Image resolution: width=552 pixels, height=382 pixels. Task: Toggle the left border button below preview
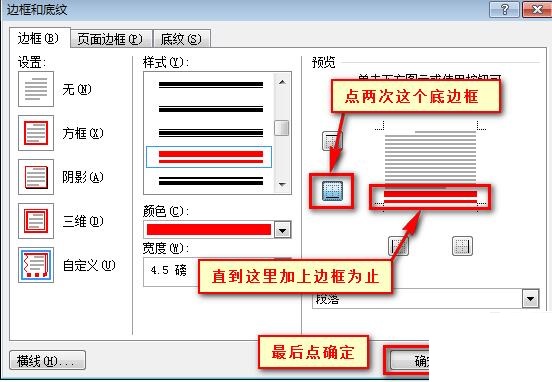(x=399, y=245)
